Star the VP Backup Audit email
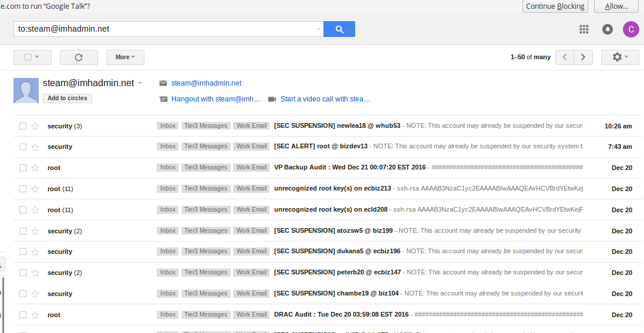The image size is (644, 333). click(x=35, y=168)
